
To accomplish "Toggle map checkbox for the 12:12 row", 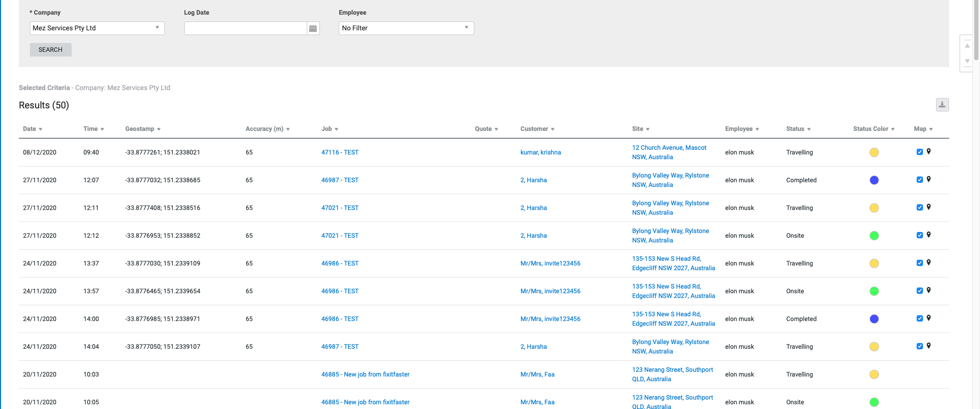I will (920, 235).
